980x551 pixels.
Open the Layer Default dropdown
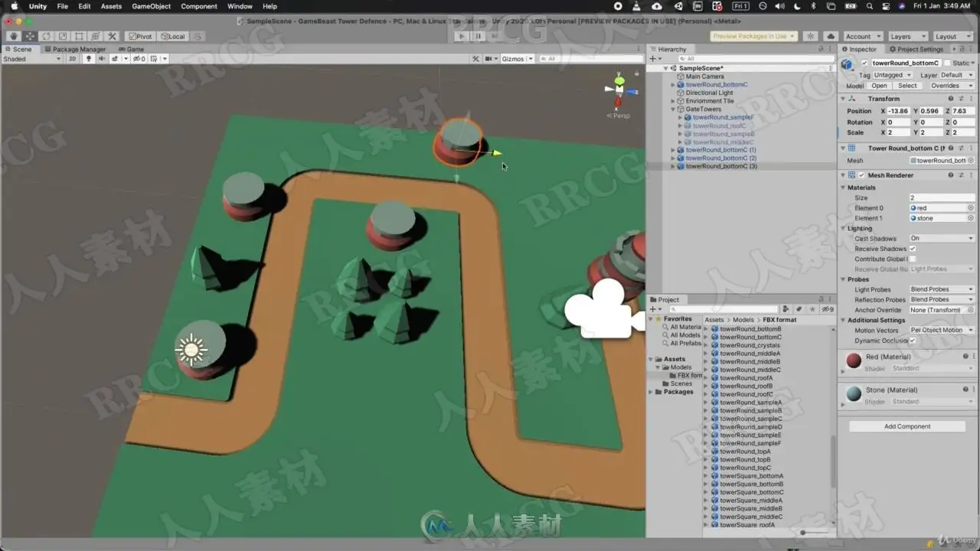pyautogui.click(x=956, y=75)
